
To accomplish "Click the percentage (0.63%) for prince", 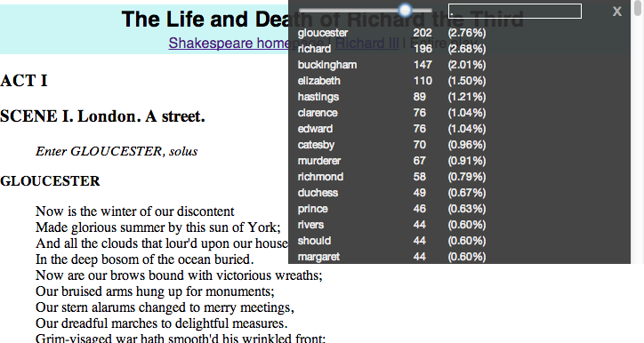I will pos(467,209).
